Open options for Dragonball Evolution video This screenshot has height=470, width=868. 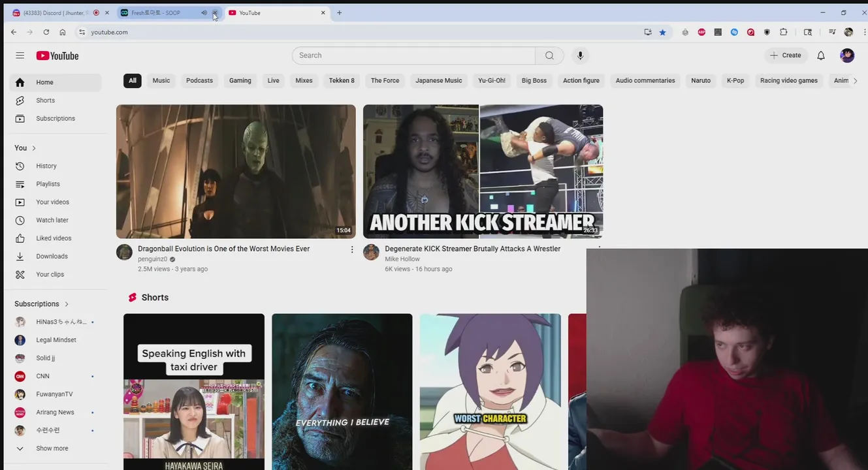coord(352,249)
